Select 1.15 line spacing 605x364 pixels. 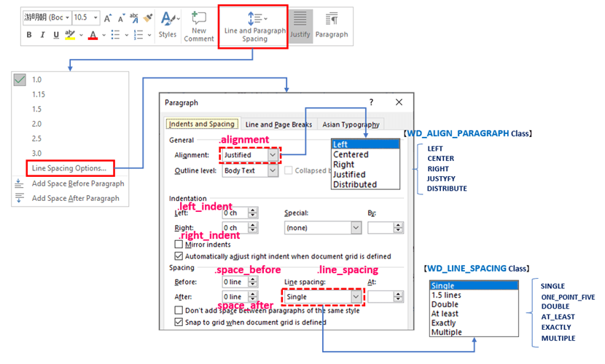39,95
